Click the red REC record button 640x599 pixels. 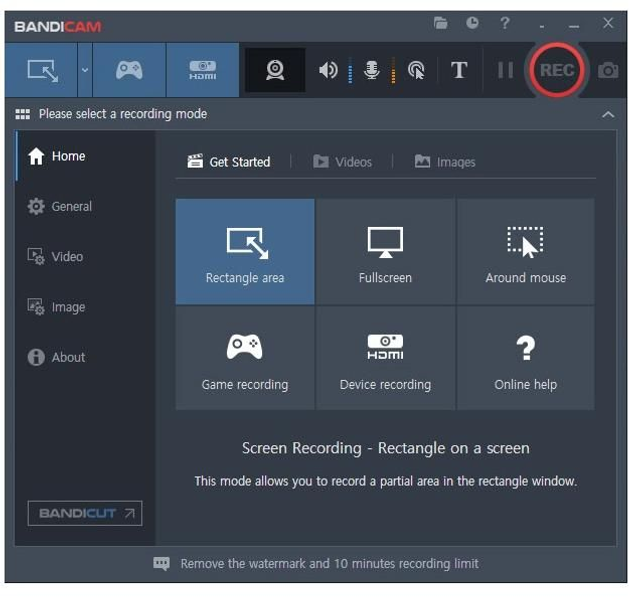(x=557, y=70)
